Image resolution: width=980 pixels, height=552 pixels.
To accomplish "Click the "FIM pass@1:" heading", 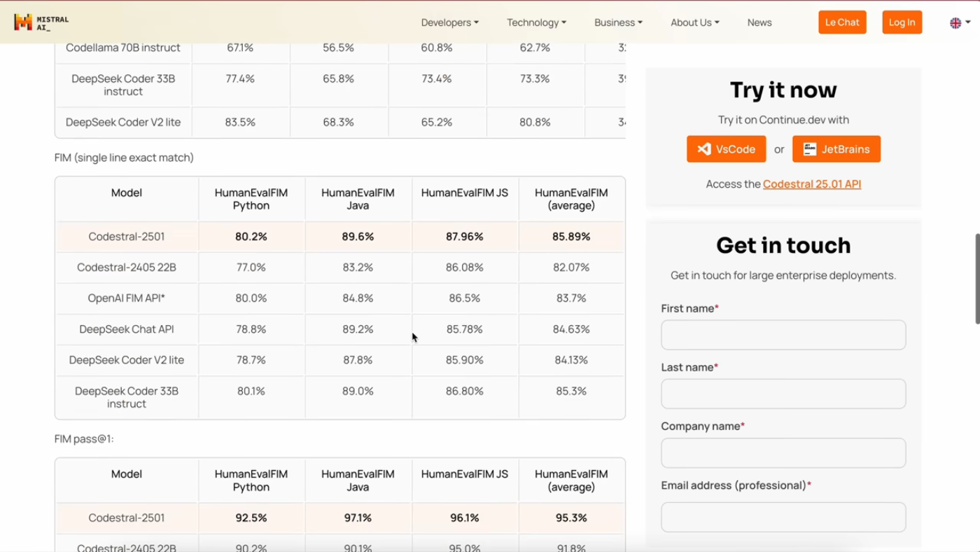I will pos(84,439).
